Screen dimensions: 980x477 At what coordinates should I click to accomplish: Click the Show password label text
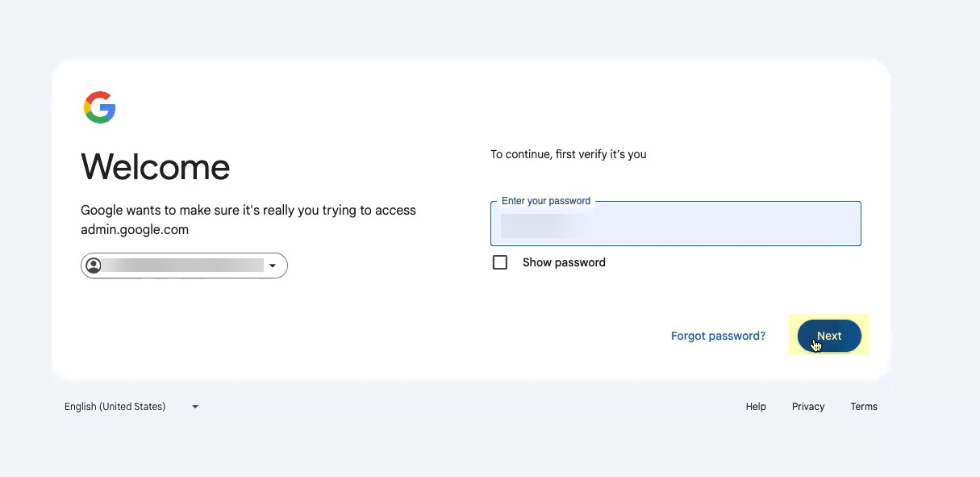(x=564, y=262)
